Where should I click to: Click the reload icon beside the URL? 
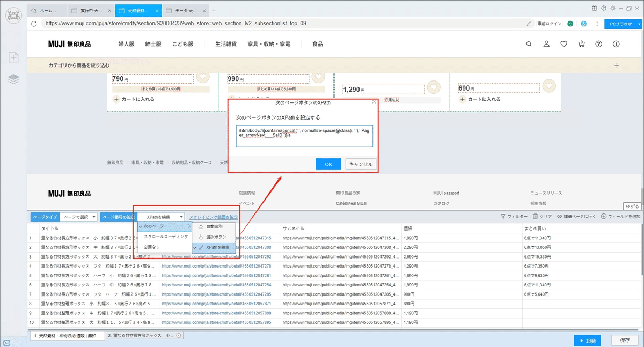click(34, 24)
